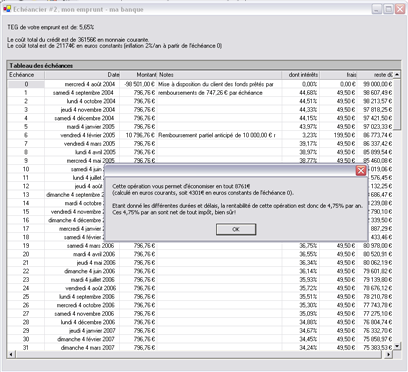The image size is (408, 372).
Task: Select date samedi 4 mars 2006
Action: (x=90, y=246)
